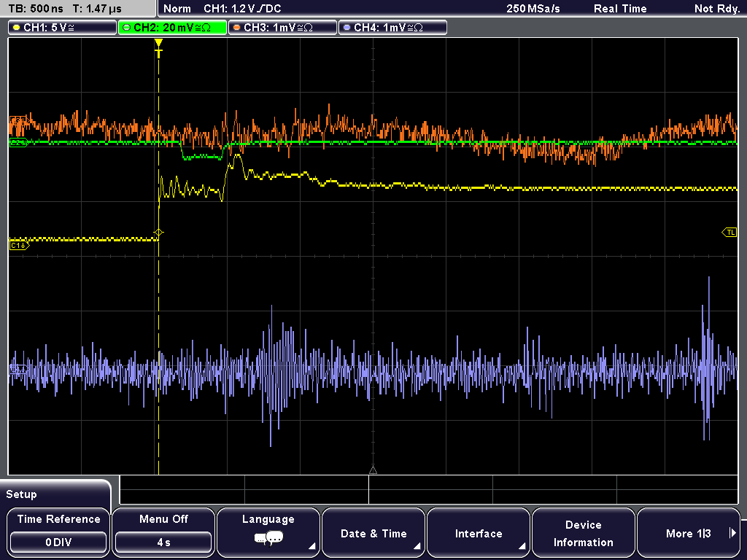Click the yellow CH1 indicator dot

point(17,28)
